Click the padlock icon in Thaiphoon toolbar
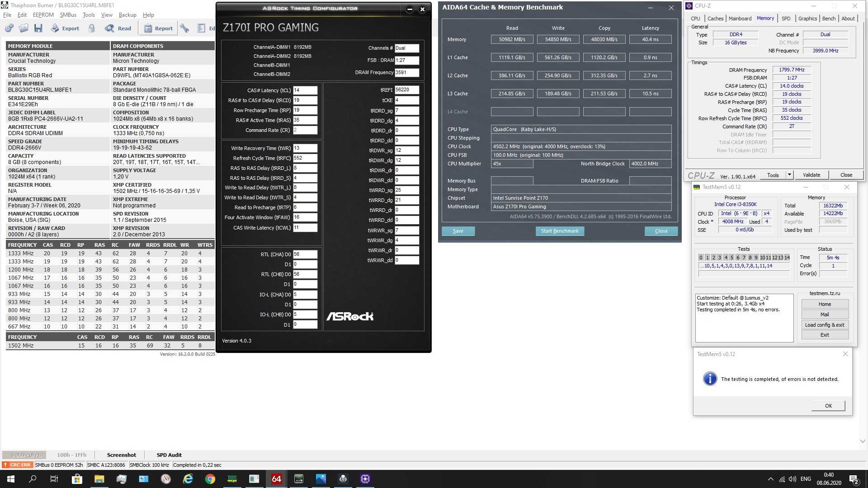 point(92,28)
